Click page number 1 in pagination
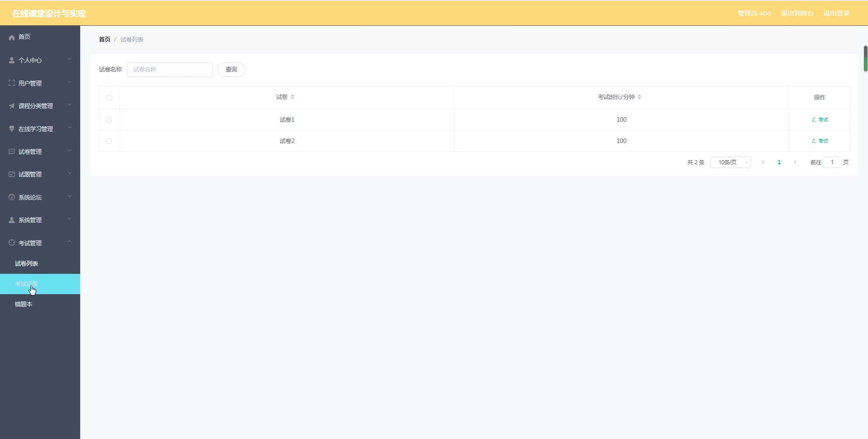Image resolution: width=868 pixels, height=439 pixels. tap(779, 162)
